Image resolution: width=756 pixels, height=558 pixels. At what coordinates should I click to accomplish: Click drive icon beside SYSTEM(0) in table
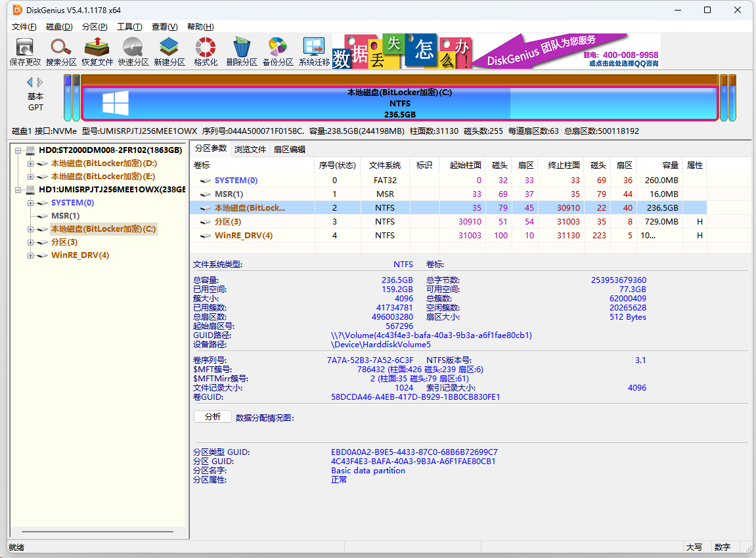[x=206, y=181]
